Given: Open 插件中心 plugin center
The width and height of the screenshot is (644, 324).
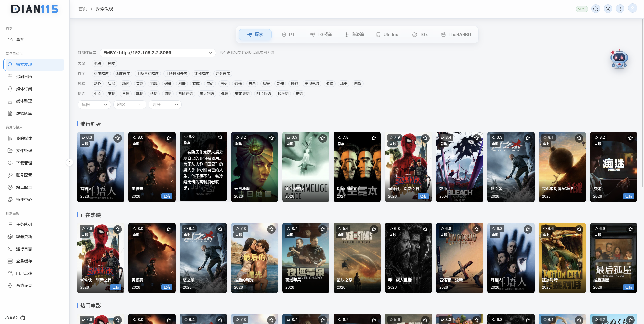Looking at the screenshot, I should pyautogui.click(x=34, y=200).
